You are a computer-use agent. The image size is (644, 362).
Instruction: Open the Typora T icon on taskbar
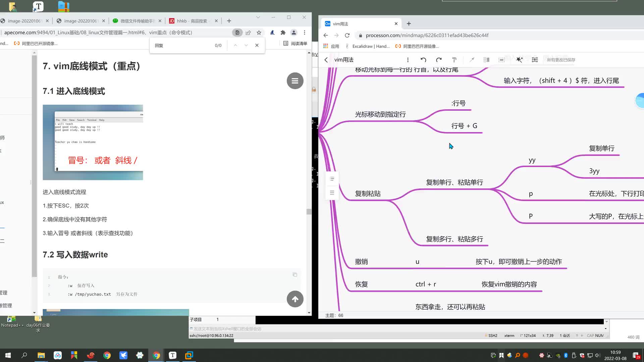click(x=172, y=355)
